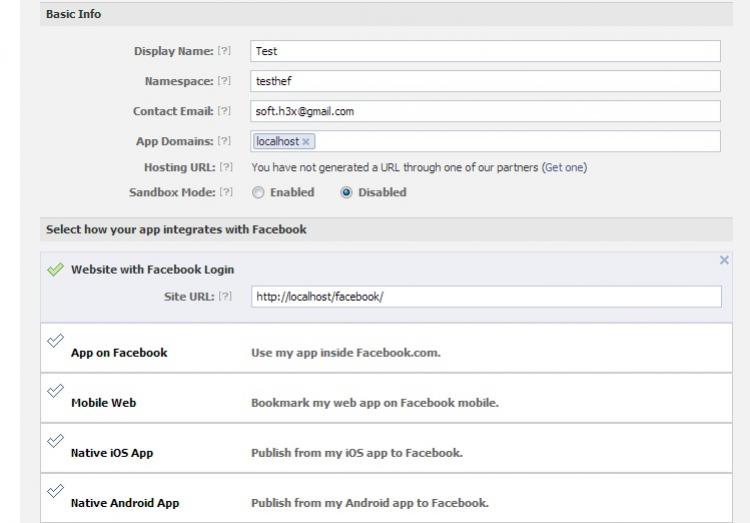Click the Website with Facebook Login heading

pyautogui.click(x=153, y=269)
